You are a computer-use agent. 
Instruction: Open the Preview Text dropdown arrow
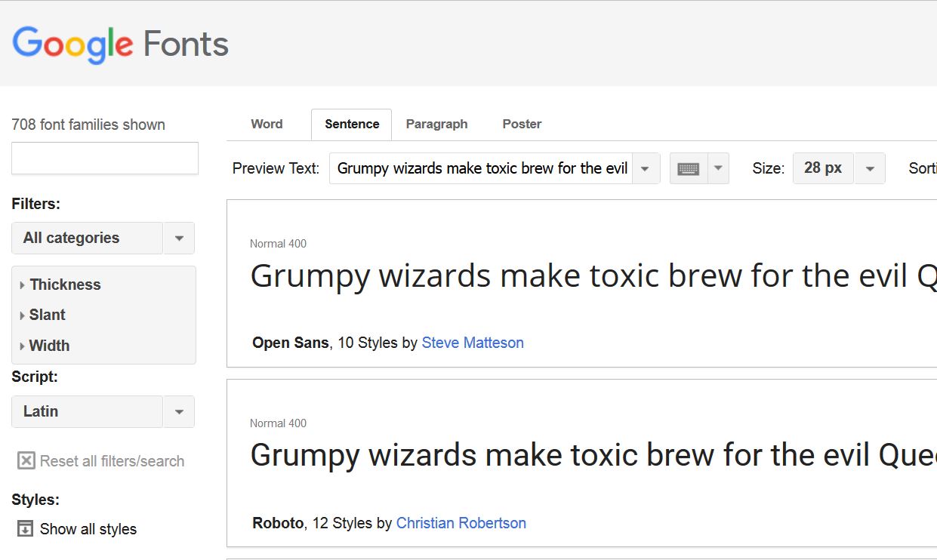click(x=646, y=168)
